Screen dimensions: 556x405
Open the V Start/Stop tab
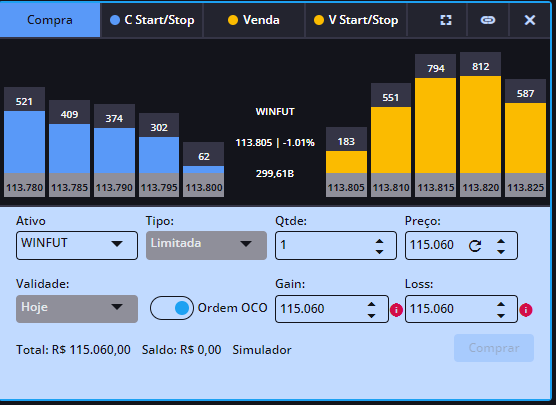[356, 20]
